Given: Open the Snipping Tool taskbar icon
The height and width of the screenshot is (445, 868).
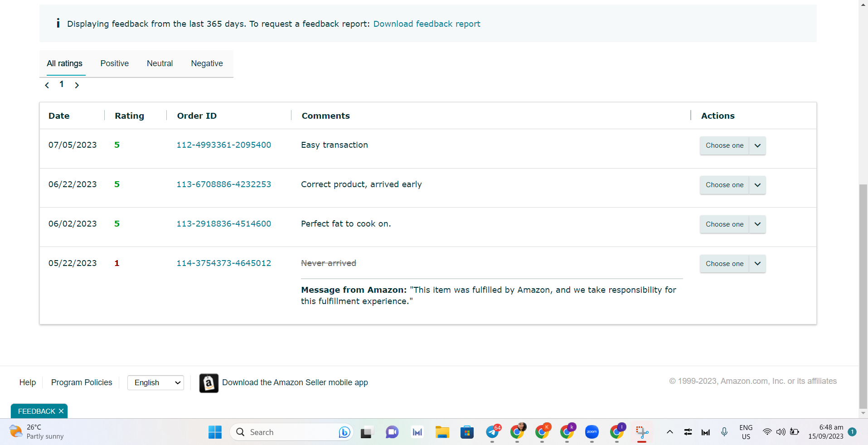Looking at the screenshot, I should coord(642,432).
